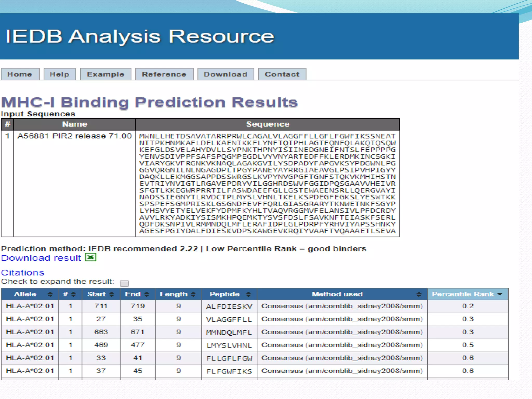Viewport: 532px width, 399px height.
Task: Select the ALFDIESKV peptide cell
Action: (x=229, y=307)
